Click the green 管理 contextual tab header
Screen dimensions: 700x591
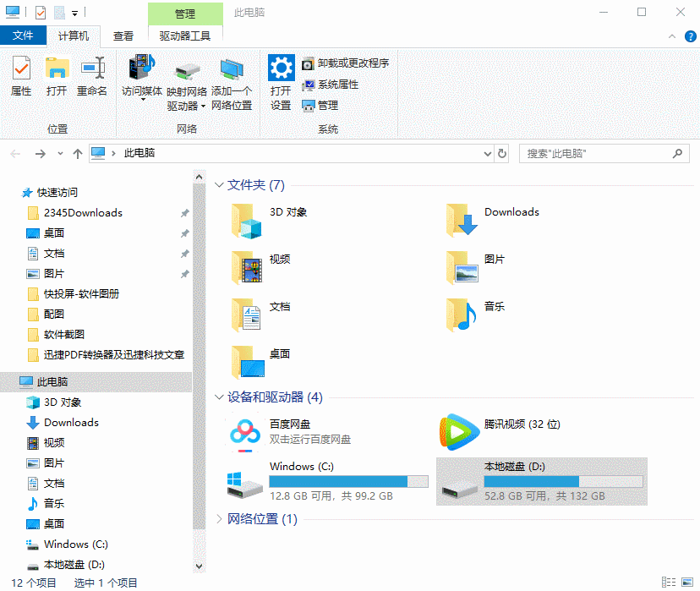coord(185,14)
